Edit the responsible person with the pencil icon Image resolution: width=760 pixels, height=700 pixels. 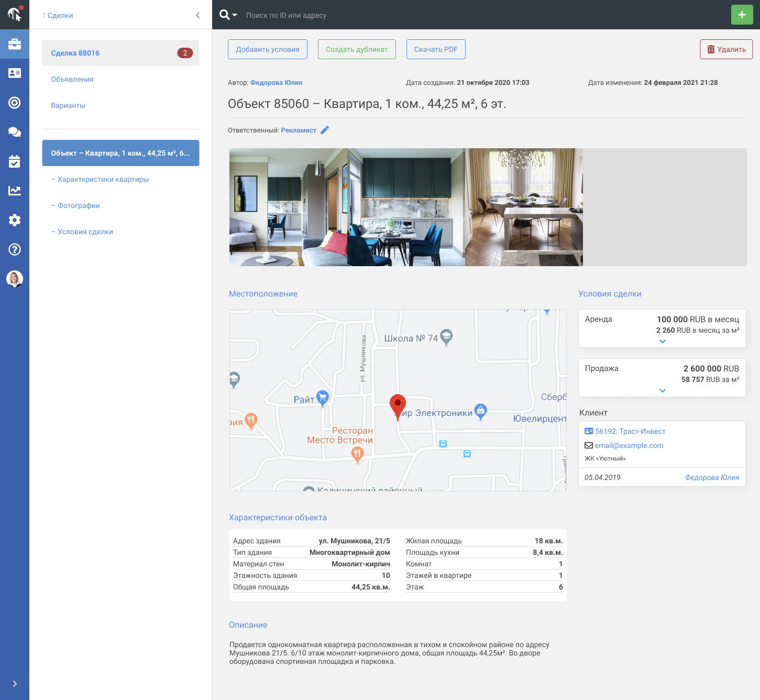click(x=325, y=130)
